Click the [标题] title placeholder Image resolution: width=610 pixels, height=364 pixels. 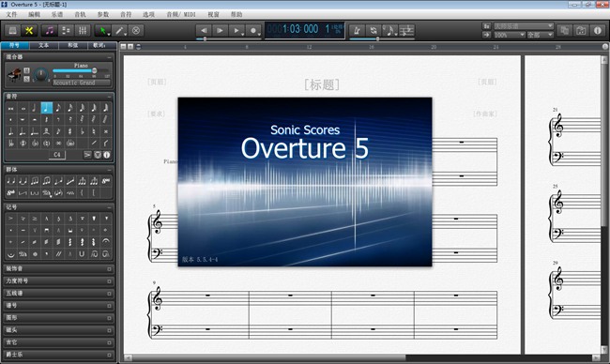[322, 84]
